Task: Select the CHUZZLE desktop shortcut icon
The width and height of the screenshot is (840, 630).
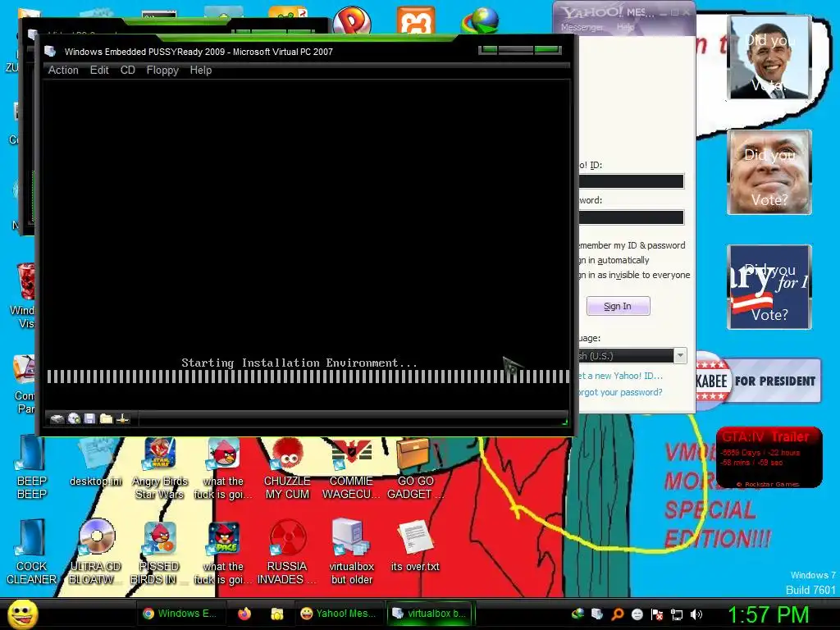Action: (x=287, y=468)
